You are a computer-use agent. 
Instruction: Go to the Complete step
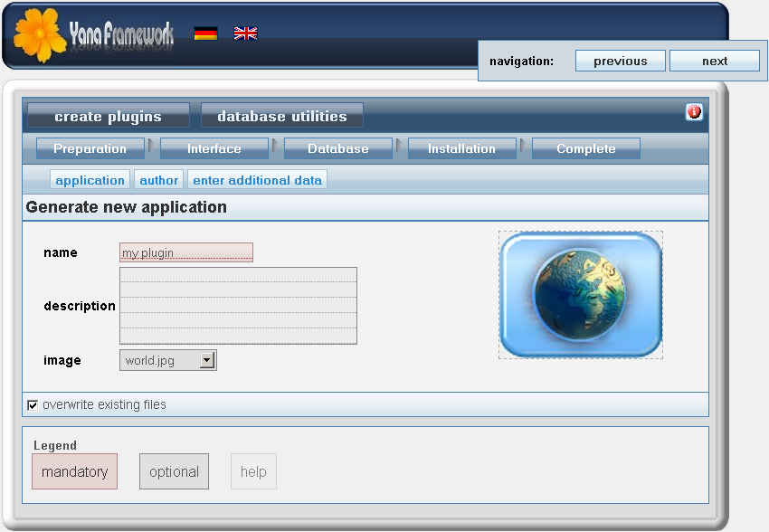586,148
